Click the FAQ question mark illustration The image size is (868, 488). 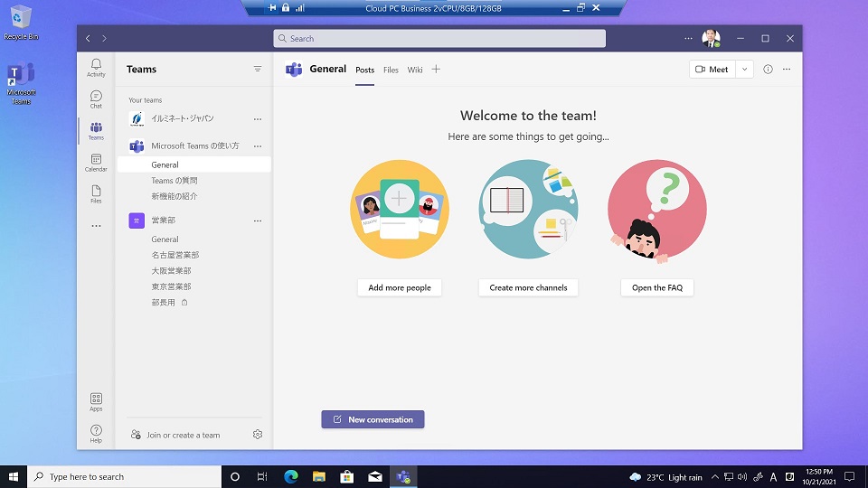657,211
